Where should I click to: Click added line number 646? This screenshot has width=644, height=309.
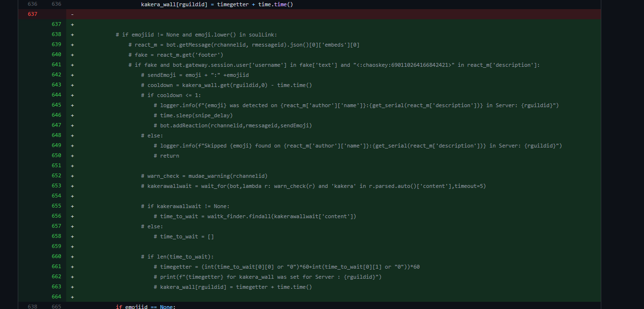[x=56, y=115]
